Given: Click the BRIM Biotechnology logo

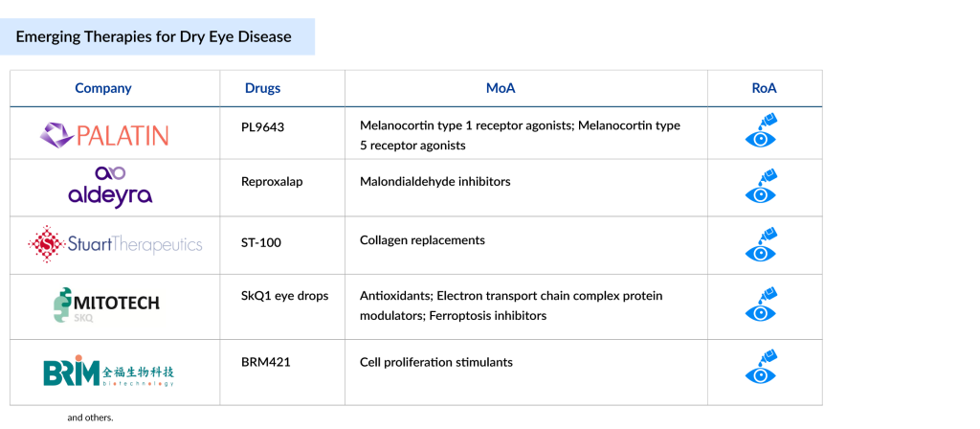Looking at the screenshot, I should [x=109, y=372].
